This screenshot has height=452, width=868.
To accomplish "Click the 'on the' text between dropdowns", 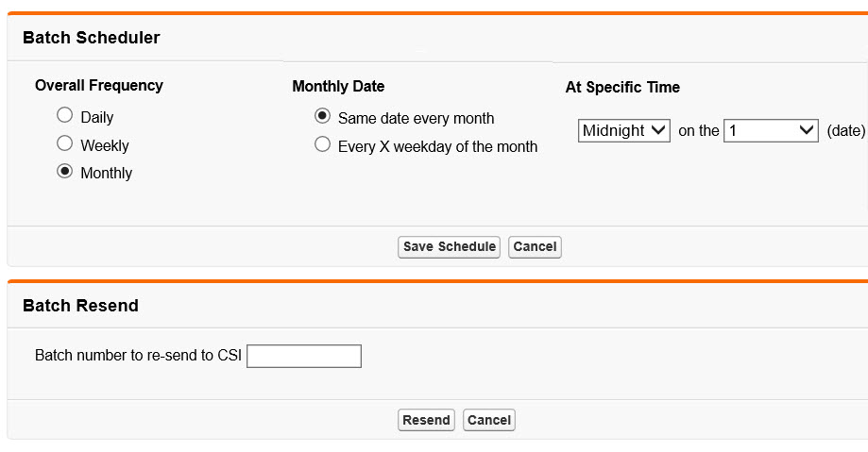I will [x=699, y=131].
